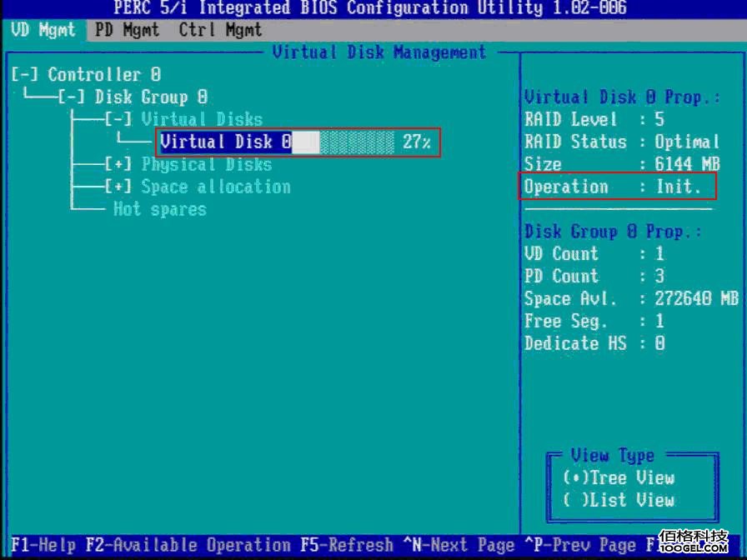Click the F5-Refresh hint
This screenshot has height=560, width=747.
pyautogui.click(x=347, y=545)
